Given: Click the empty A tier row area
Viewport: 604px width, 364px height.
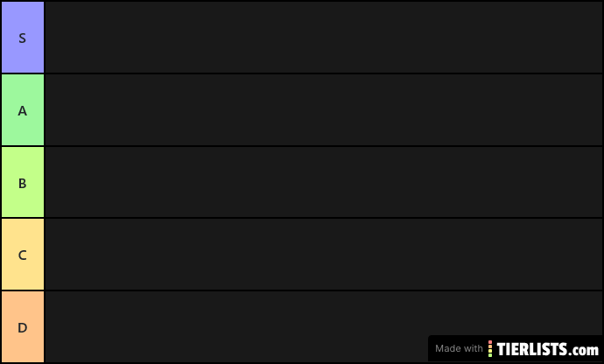Looking at the screenshot, I should 323,110.
